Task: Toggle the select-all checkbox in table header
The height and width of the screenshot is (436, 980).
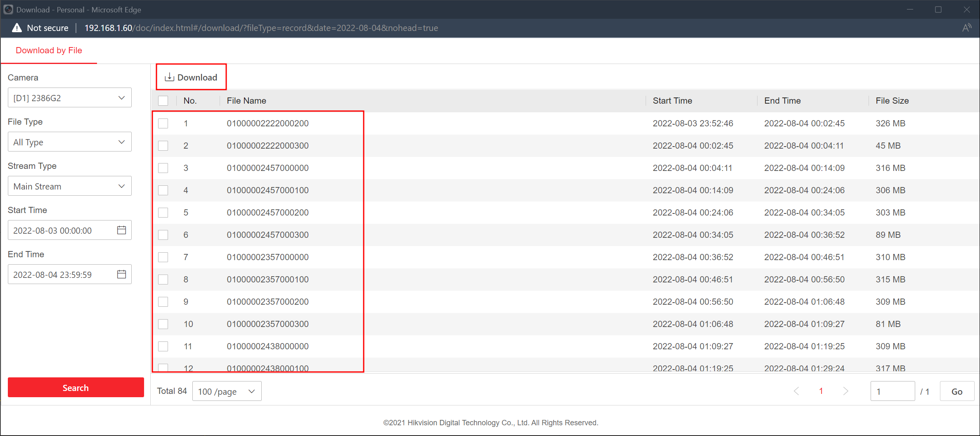Action: point(163,101)
